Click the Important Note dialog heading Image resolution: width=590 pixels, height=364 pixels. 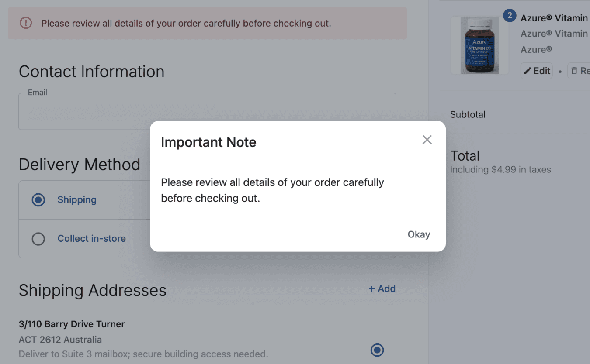[x=208, y=142]
